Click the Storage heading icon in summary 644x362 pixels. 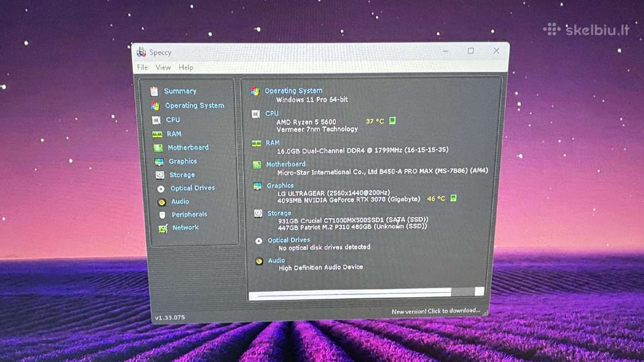[258, 213]
